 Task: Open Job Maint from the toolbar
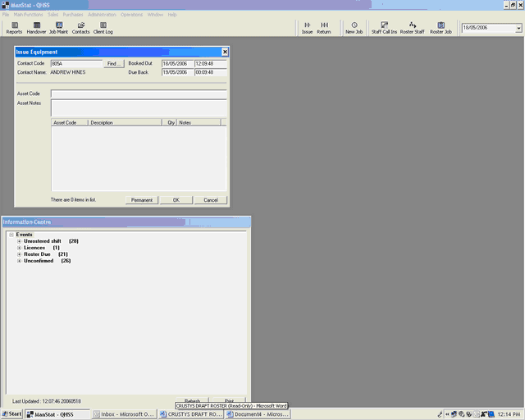click(x=58, y=28)
